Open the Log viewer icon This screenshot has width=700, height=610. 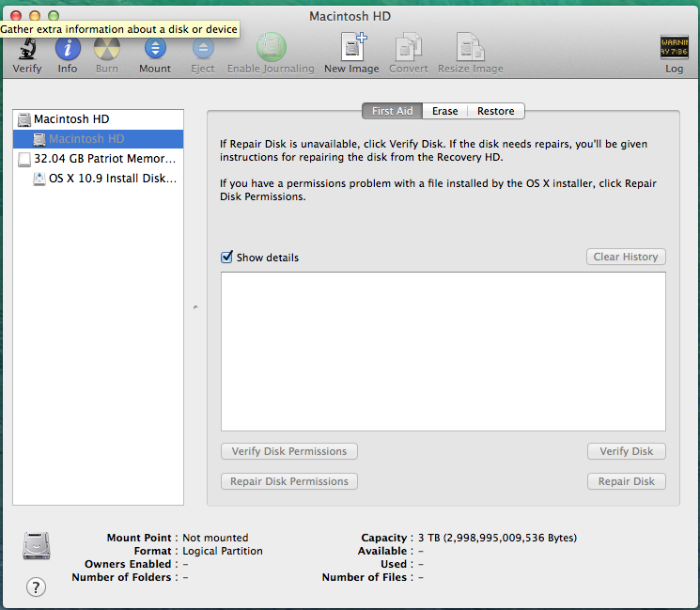674,47
